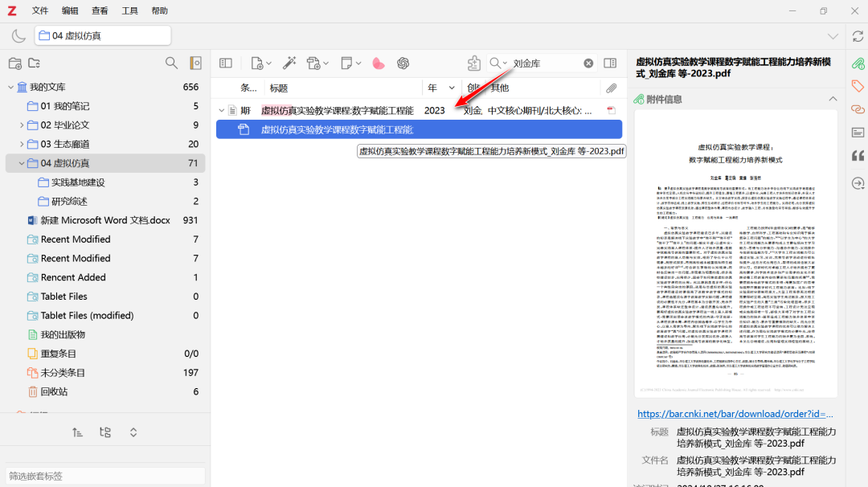Open the bar.cnki.net download link
The image size is (868, 487).
pyautogui.click(x=735, y=414)
